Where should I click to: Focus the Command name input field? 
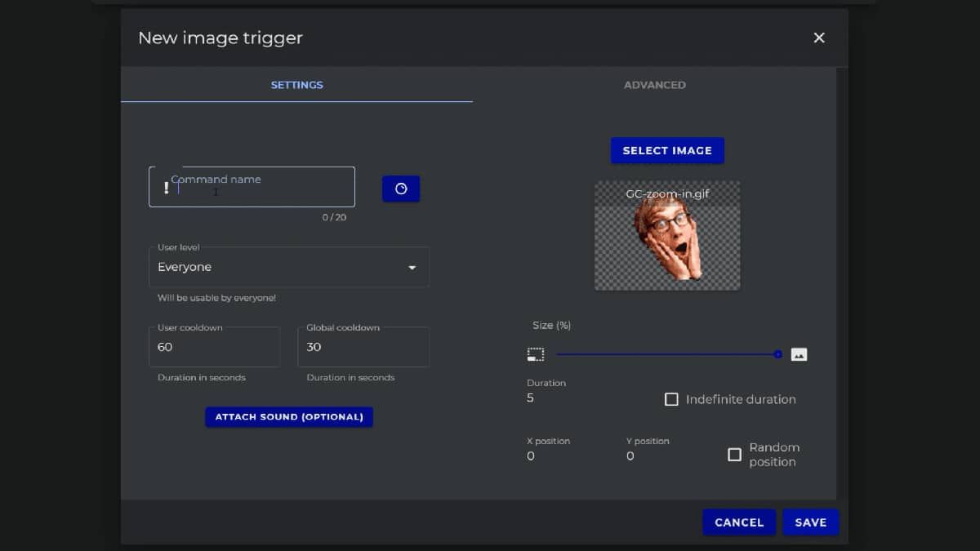click(x=261, y=189)
